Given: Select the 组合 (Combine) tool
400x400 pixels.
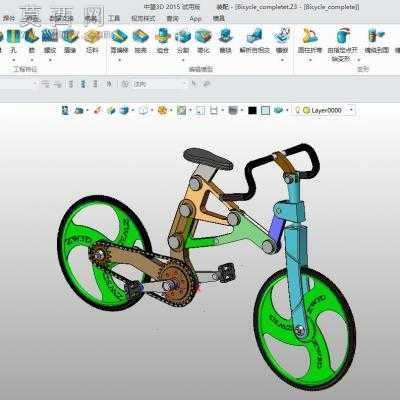Looking at the screenshot, I should 163,41.
